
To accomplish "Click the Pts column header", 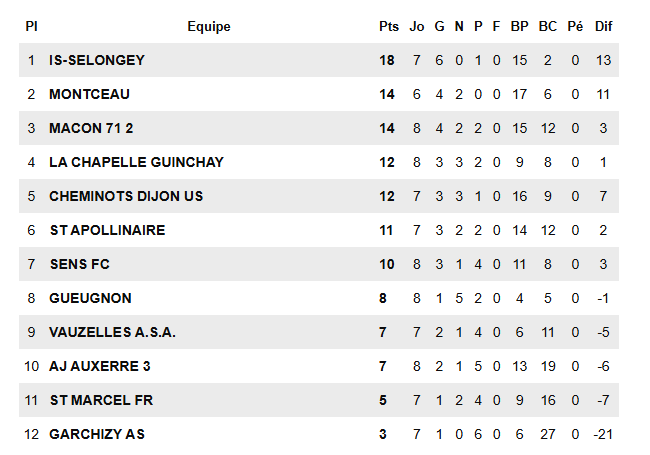I will [388, 26].
